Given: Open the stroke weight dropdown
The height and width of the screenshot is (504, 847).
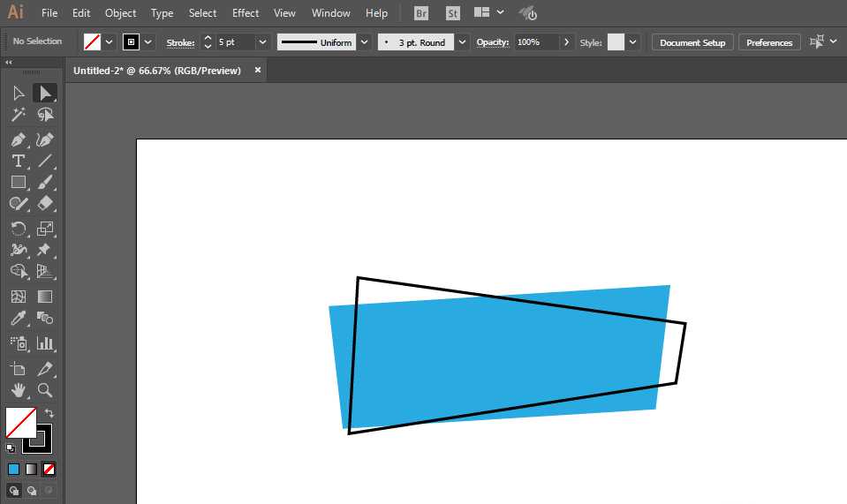Looking at the screenshot, I should click(x=262, y=42).
